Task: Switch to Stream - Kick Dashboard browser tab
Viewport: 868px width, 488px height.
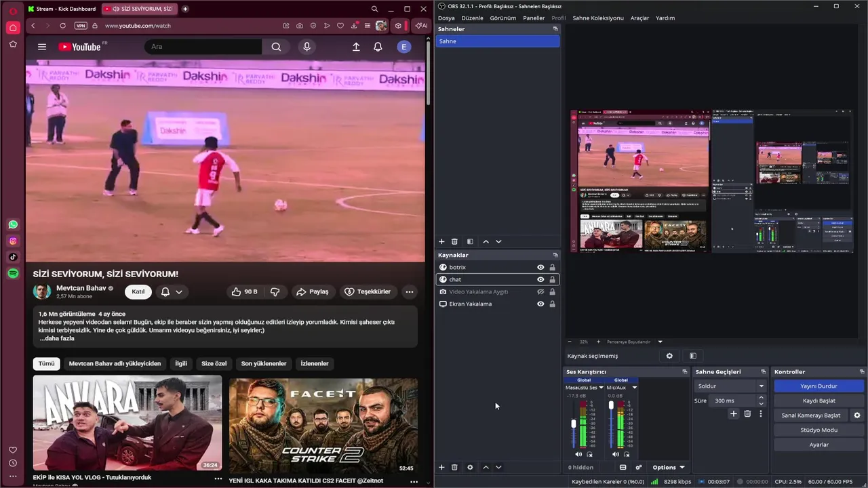Action: pyautogui.click(x=62, y=9)
